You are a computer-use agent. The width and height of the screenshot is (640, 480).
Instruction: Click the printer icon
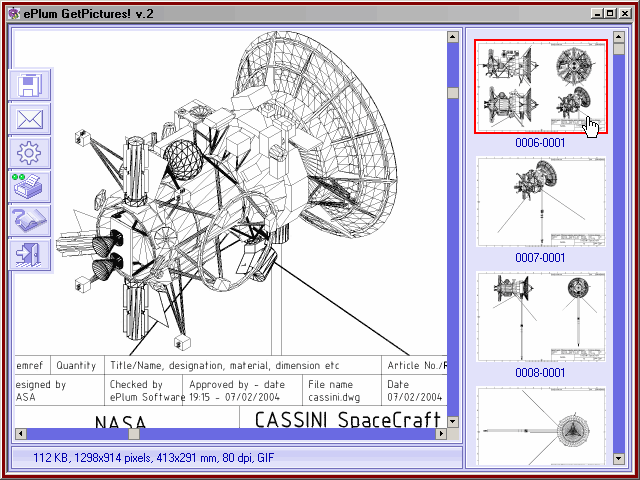(x=29, y=187)
